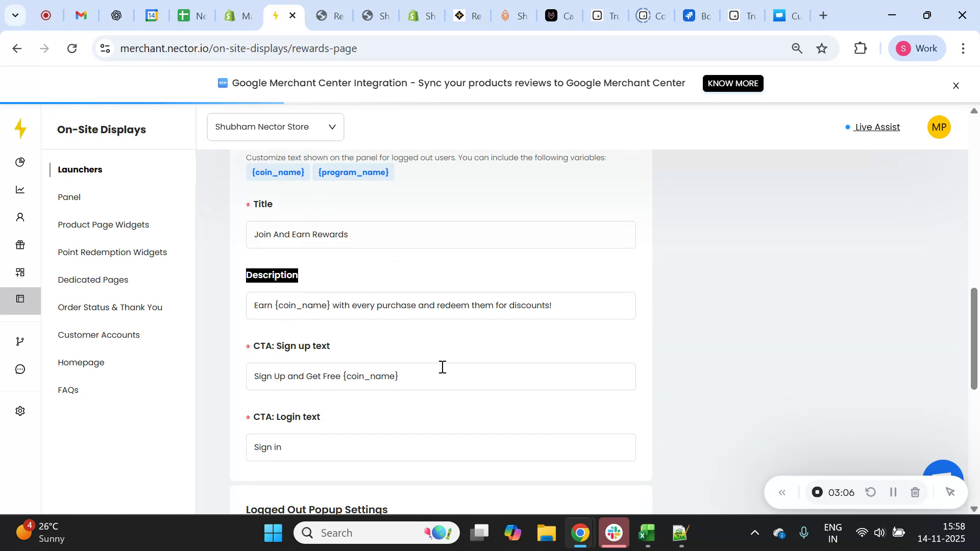Viewport: 980px width, 551px height.
Task: Open the integrations branch icon
Action: click(20, 341)
